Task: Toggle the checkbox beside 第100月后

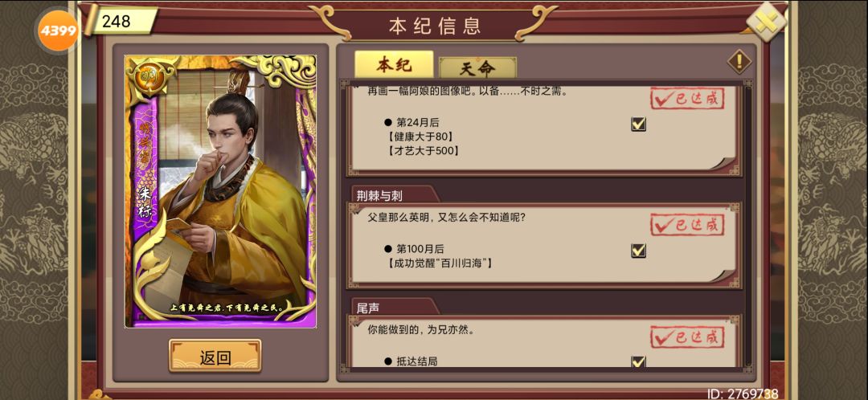Action: tap(638, 250)
